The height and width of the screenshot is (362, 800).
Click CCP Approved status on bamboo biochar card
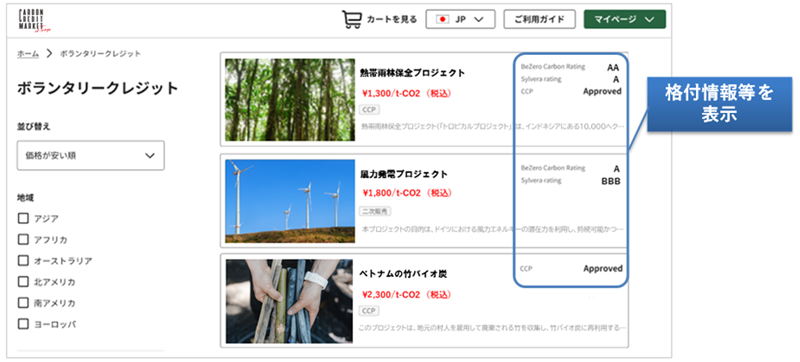coord(603,269)
